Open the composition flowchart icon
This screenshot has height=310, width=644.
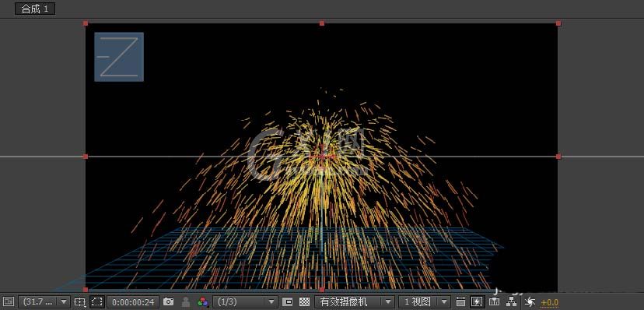tap(511, 301)
